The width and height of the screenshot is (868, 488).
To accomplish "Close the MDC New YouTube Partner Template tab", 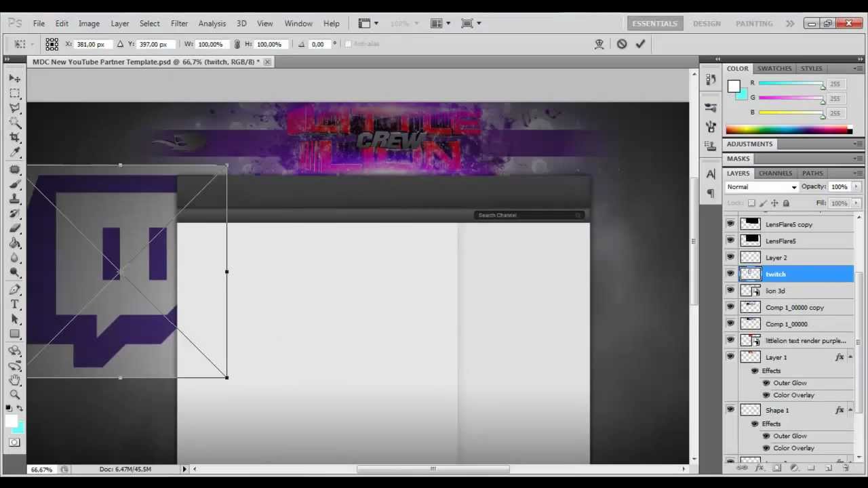I will [x=267, y=62].
